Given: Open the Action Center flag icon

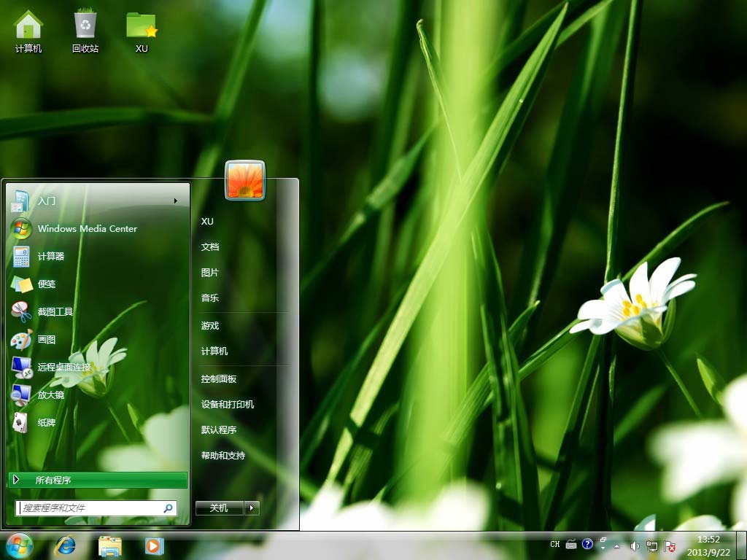Looking at the screenshot, I should tap(669, 545).
